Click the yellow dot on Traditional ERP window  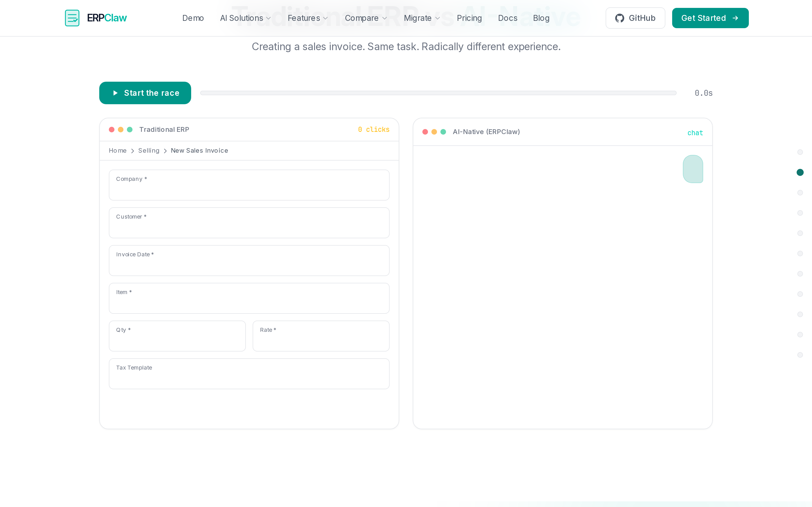pyautogui.click(x=121, y=130)
